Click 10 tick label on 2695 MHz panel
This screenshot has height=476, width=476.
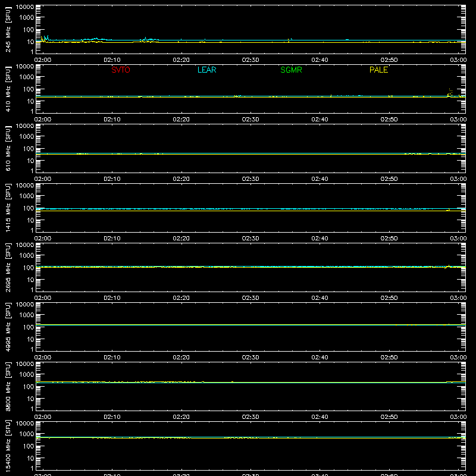point(30,280)
